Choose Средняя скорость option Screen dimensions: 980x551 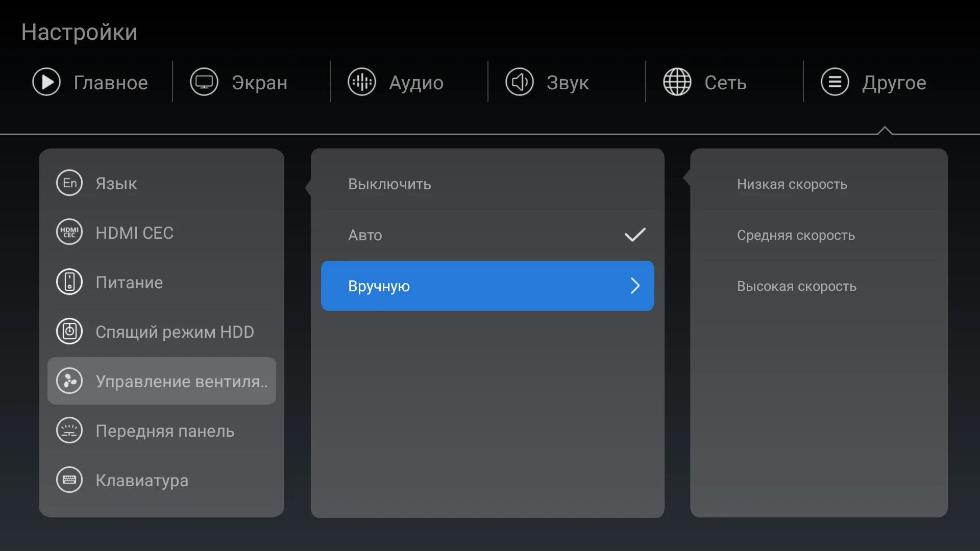tap(795, 235)
